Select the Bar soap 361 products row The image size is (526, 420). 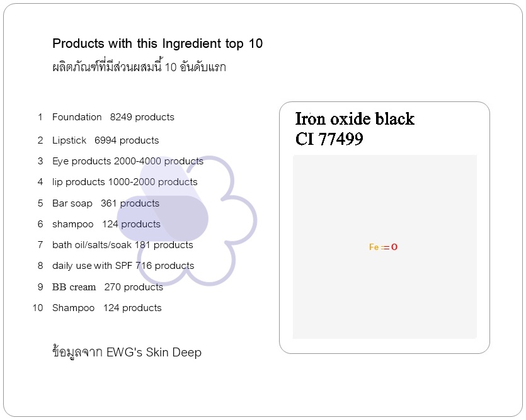(106, 203)
